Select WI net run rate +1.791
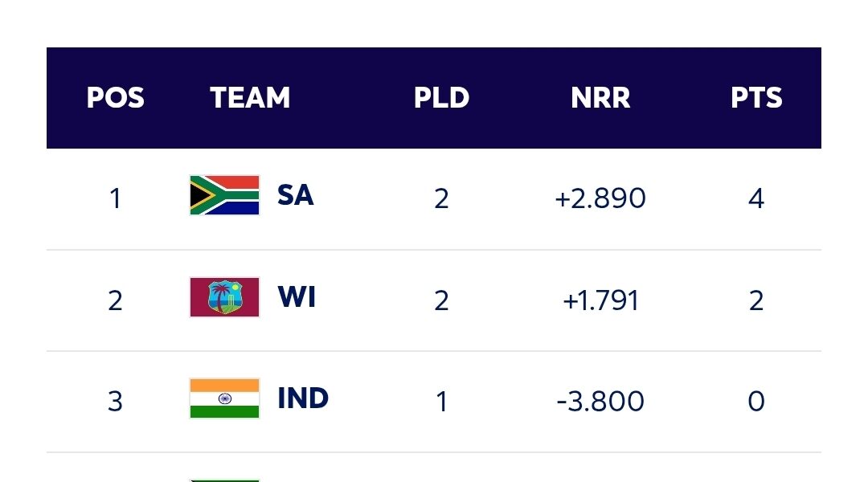The width and height of the screenshot is (868, 482). pyautogui.click(x=600, y=300)
